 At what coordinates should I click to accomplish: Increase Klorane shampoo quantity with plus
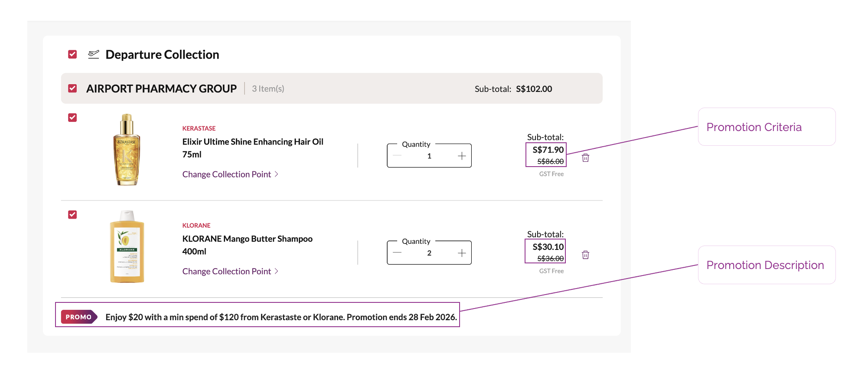(x=462, y=253)
